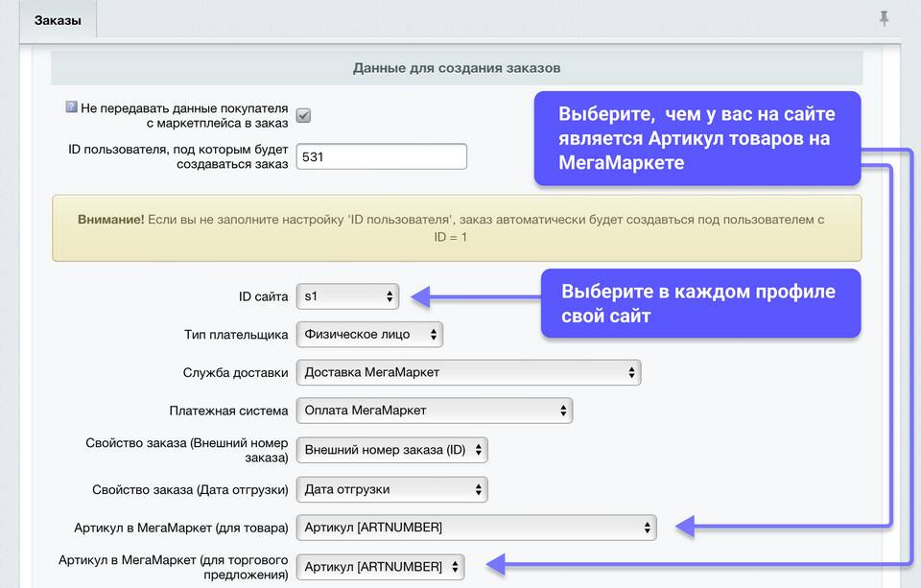Click the 'Артикул в МегаМаркет (для товара)' label

point(181,528)
